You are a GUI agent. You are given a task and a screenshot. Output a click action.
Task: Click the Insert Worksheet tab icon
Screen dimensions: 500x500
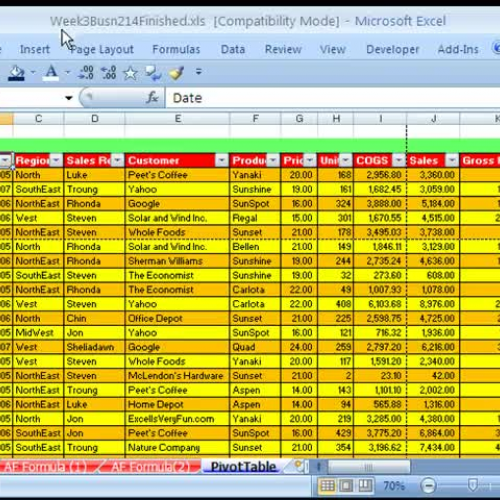(298, 466)
